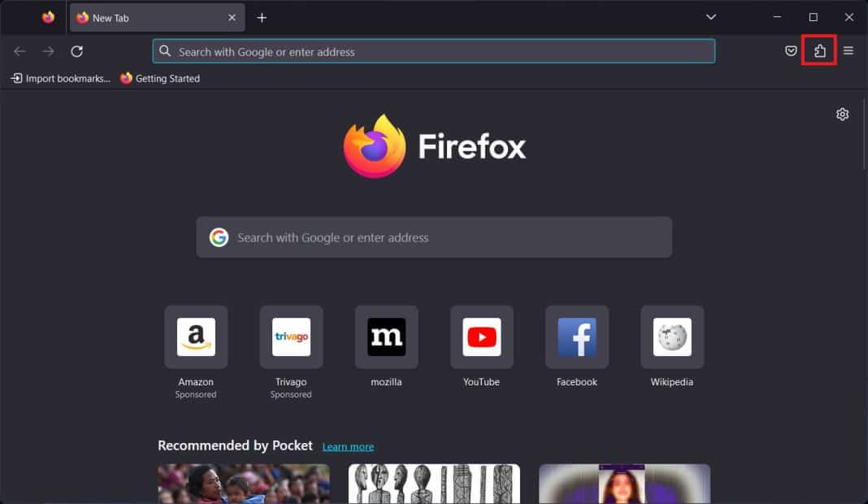Screen dimensions: 868x504
Task: Focus the center Google search box
Action: (x=434, y=237)
